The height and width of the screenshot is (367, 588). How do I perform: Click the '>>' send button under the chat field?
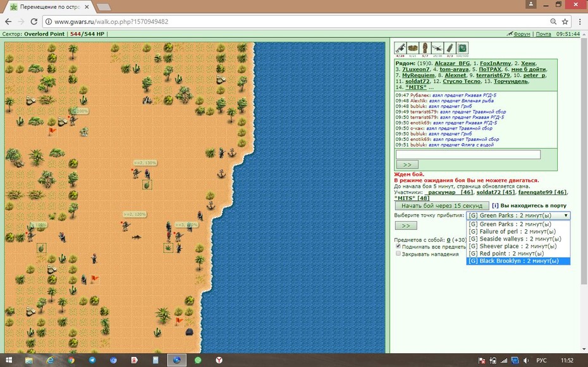click(x=407, y=164)
